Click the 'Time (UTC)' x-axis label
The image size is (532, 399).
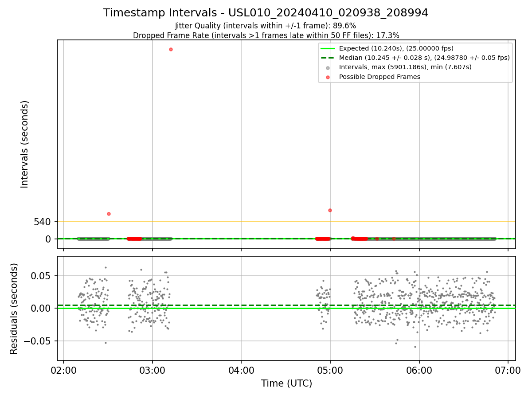286,383
